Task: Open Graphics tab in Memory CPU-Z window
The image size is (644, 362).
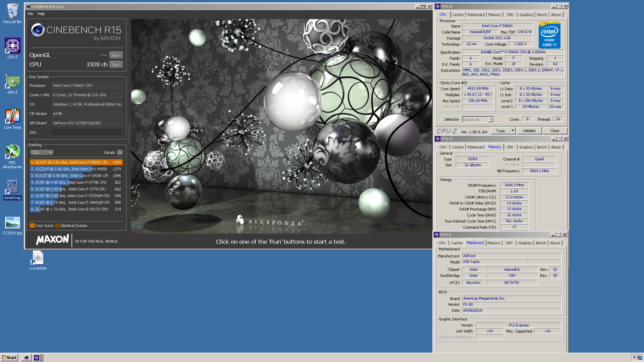Action: coord(526,147)
